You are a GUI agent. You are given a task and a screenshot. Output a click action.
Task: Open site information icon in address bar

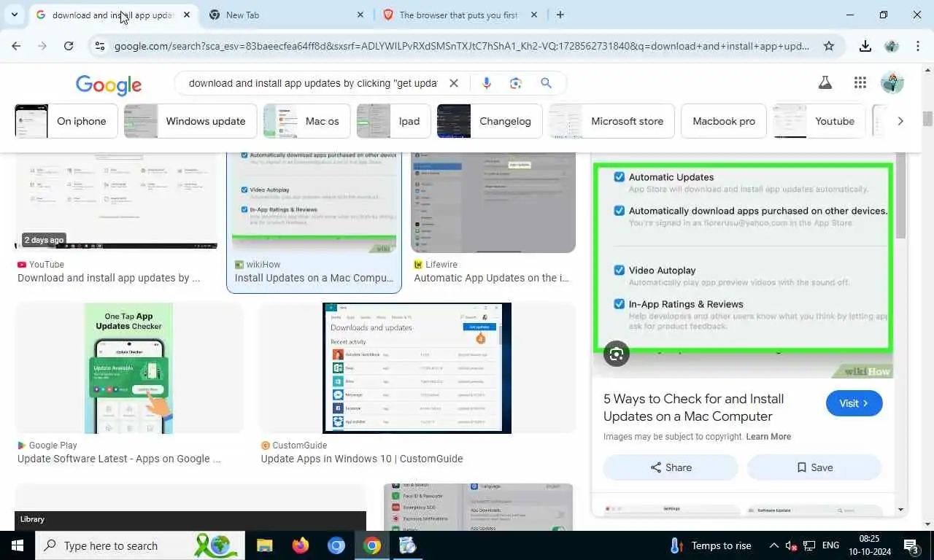[x=100, y=46]
